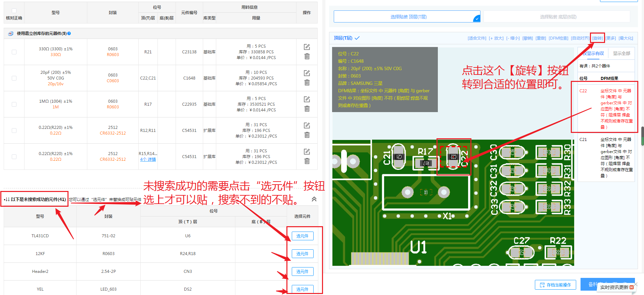
Task: Click the 自动对齐 auto-align link
Action: (x=580, y=38)
